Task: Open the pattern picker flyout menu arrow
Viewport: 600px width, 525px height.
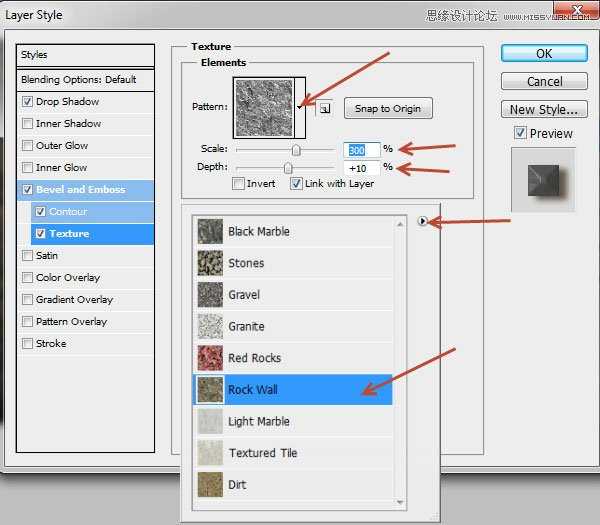Action: (422, 221)
